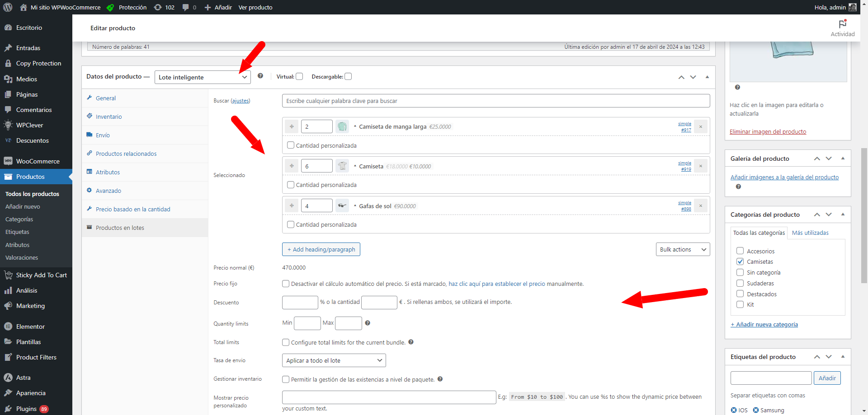Click Descuento percentage input field
Image resolution: width=868 pixels, height=415 pixels.
click(300, 302)
